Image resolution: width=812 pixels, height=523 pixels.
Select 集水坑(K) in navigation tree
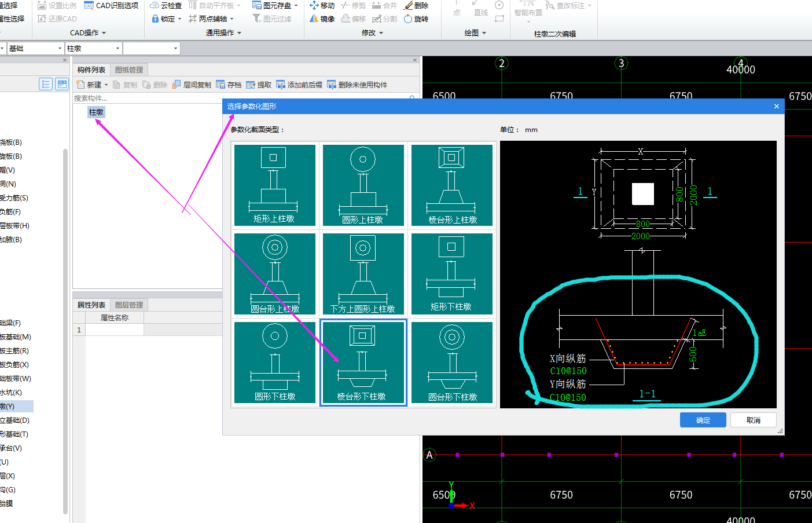click(x=11, y=393)
